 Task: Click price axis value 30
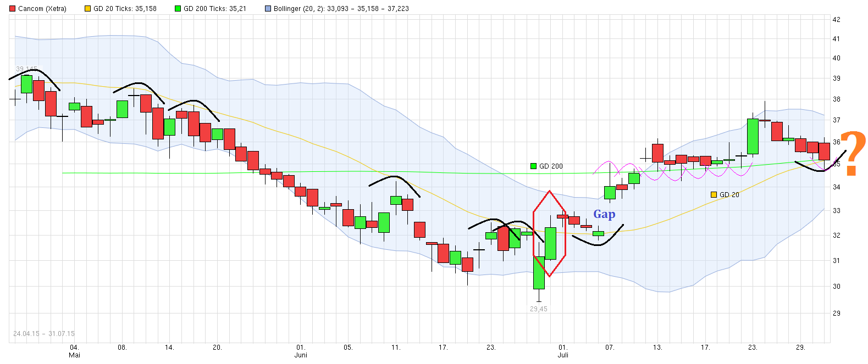pos(836,287)
